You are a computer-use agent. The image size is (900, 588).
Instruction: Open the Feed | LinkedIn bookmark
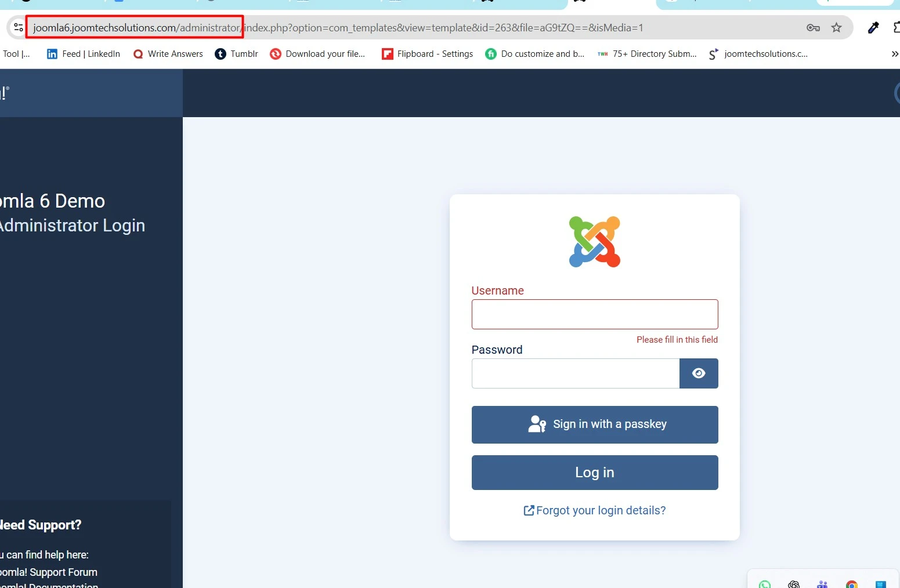point(83,54)
